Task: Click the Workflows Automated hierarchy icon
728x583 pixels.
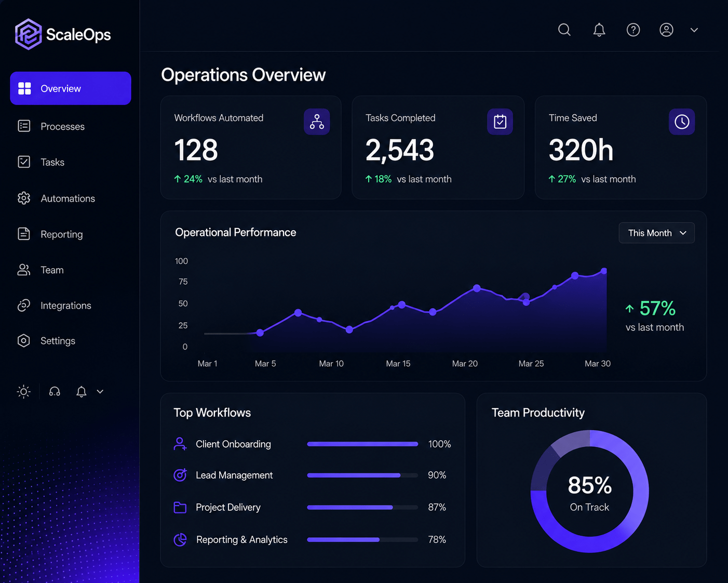Action: [317, 122]
